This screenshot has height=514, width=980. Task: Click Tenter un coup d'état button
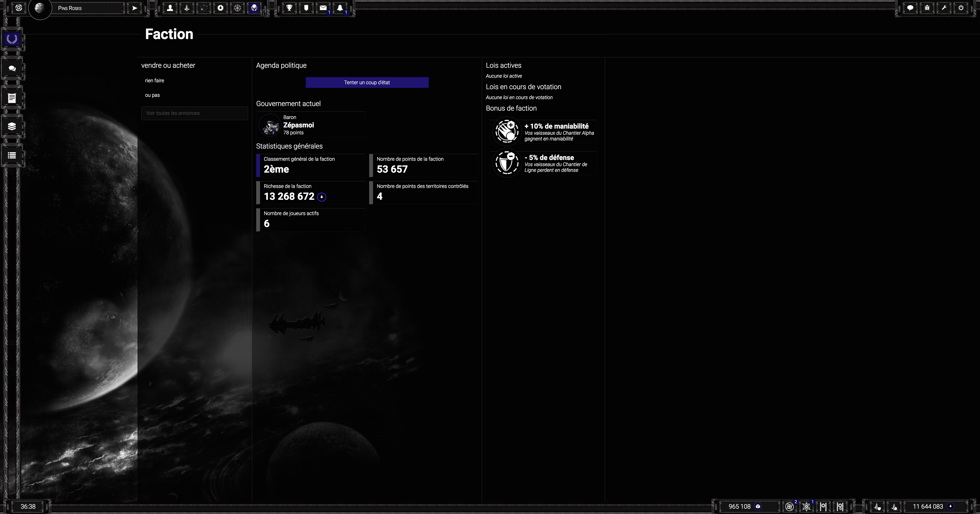(367, 82)
